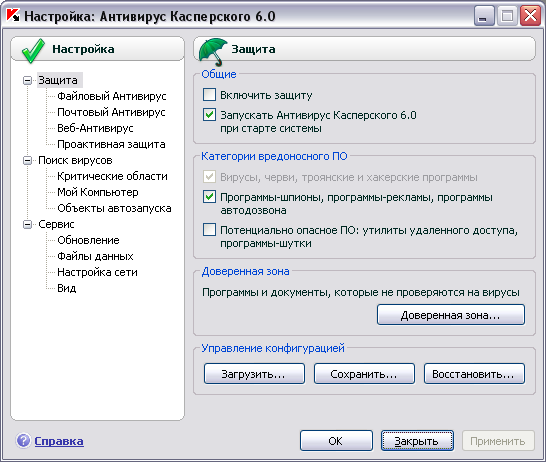Click the Общие group label
546x462 pixels.
tap(219, 74)
